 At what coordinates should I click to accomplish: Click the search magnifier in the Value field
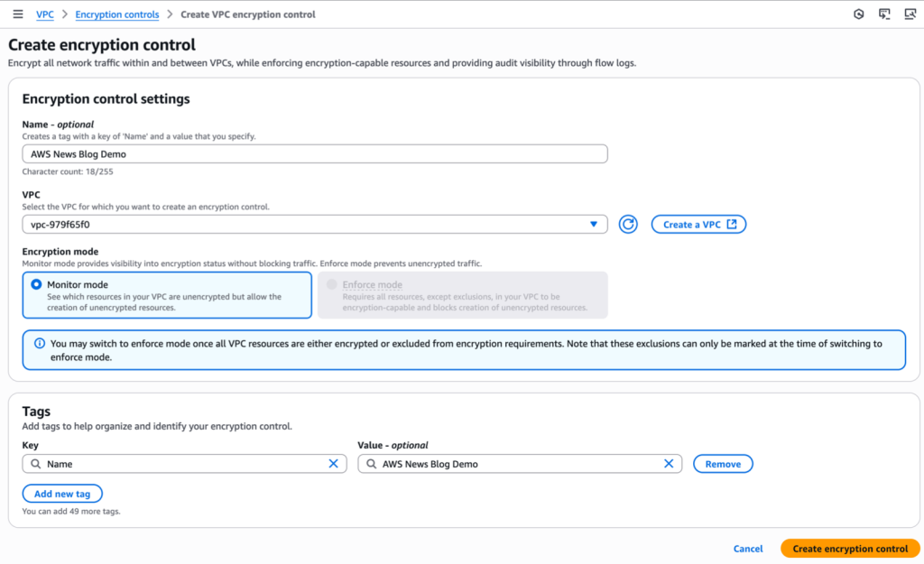click(370, 463)
